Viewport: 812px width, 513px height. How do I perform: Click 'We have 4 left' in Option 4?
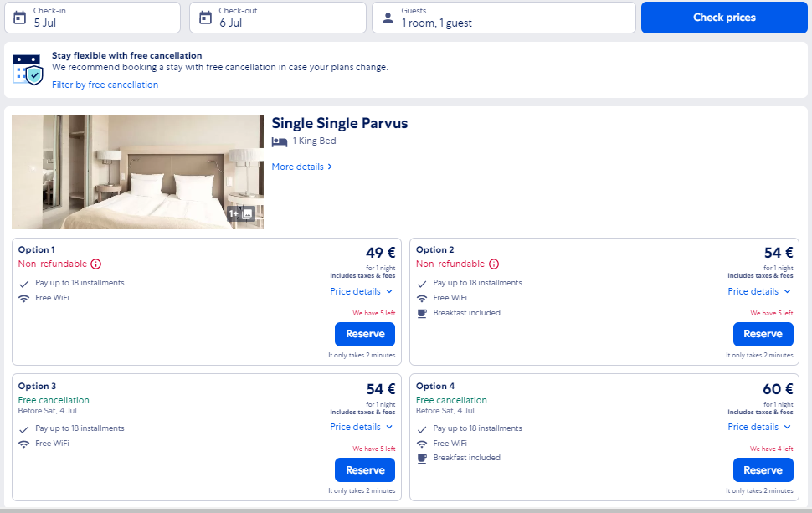[772, 449]
